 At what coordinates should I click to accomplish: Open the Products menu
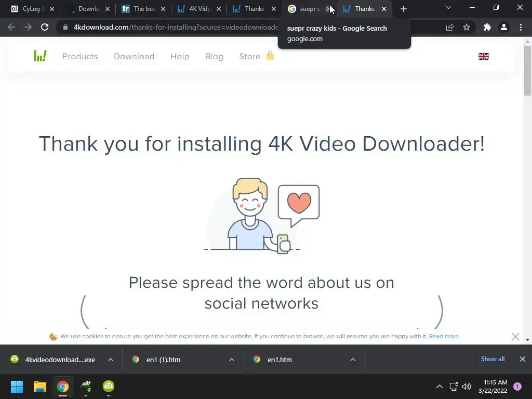(80, 56)
